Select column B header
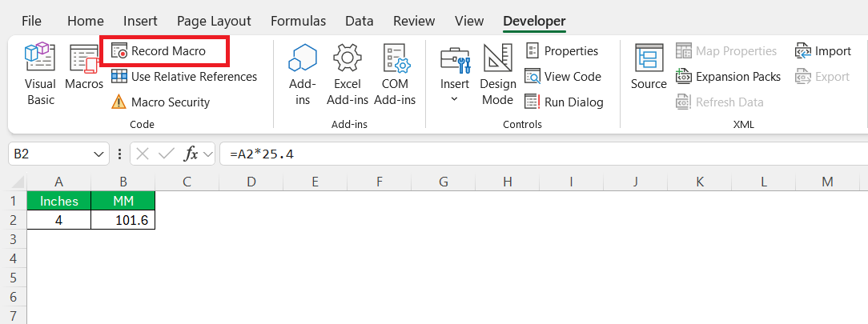868x324 pixels. (x=123, y=182)
